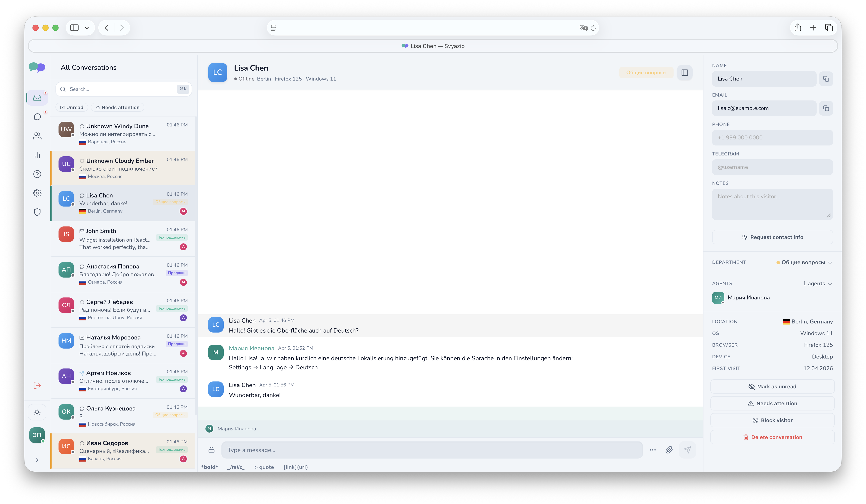
Task: Expand the 1 agents dropdown
Action: point(817,284)
